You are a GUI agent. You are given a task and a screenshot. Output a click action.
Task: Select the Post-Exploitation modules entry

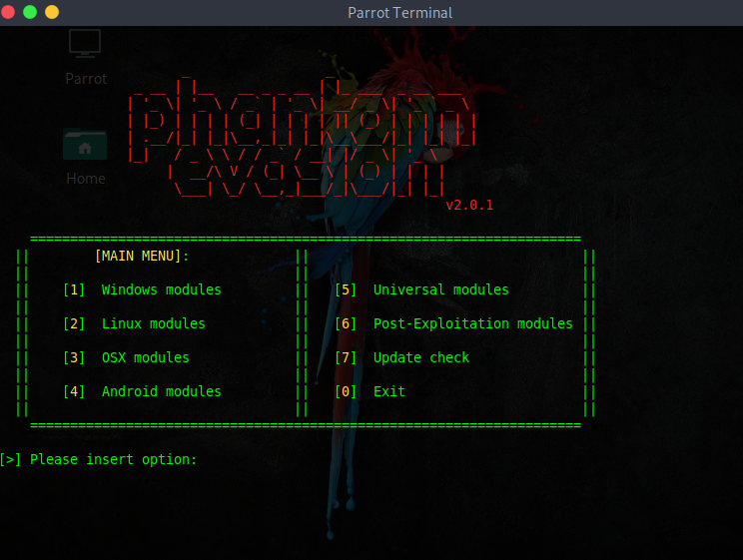[473, 323]
